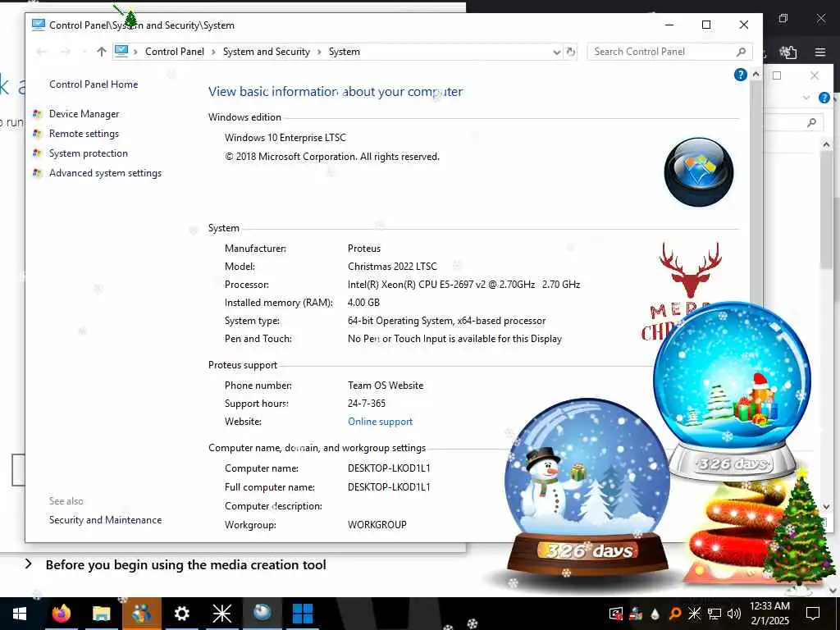Open the address bar history dropdown
The image size is (840, 630).
click(557, 52)
